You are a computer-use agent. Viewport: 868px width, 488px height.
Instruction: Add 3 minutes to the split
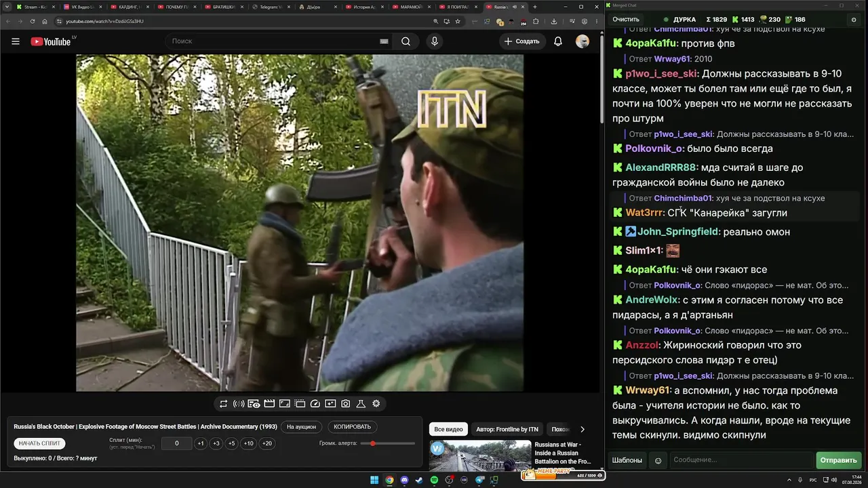(216, 443)
